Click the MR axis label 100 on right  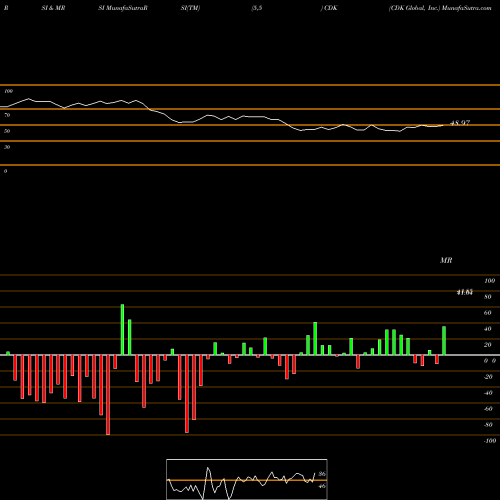pos(489,281)
